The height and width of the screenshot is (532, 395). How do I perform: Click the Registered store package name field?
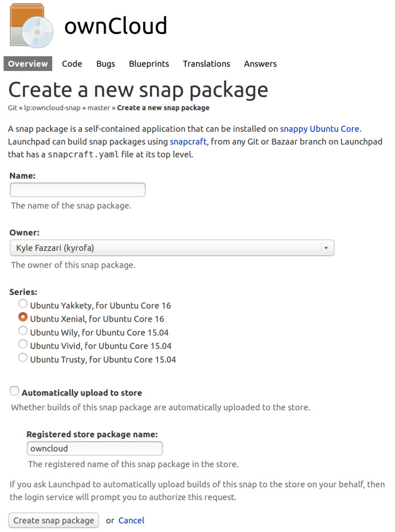click(x=95, y=448)
